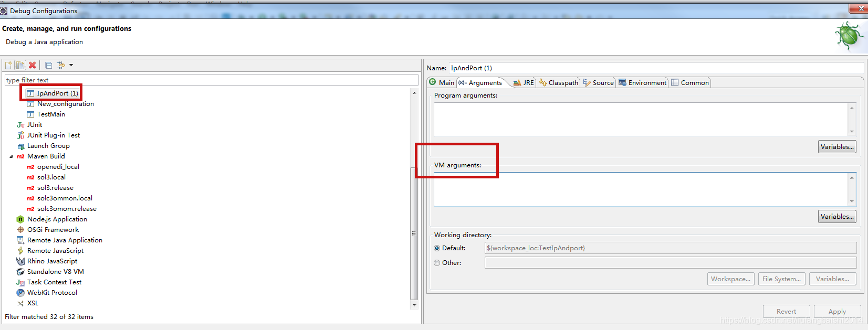
Task: Click the File System... button
Action: tap(781, 279)
